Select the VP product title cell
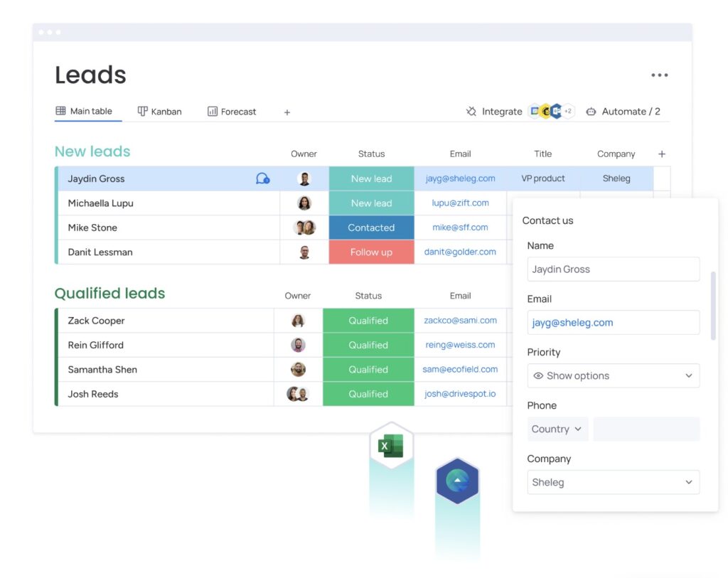Viewport: 728px width, 578px height. [x=543, y=178]
